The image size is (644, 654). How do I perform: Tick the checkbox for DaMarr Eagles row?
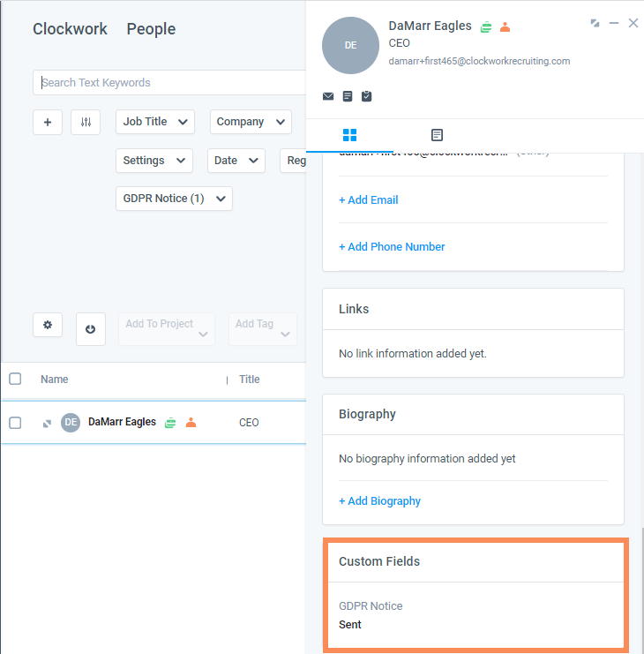coord(15,423)
